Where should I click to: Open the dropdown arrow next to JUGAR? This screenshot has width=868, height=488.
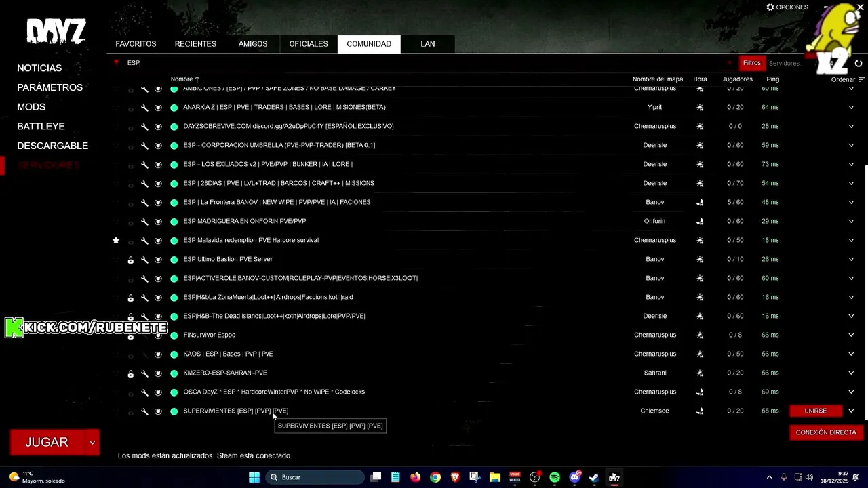pos(92,443)
